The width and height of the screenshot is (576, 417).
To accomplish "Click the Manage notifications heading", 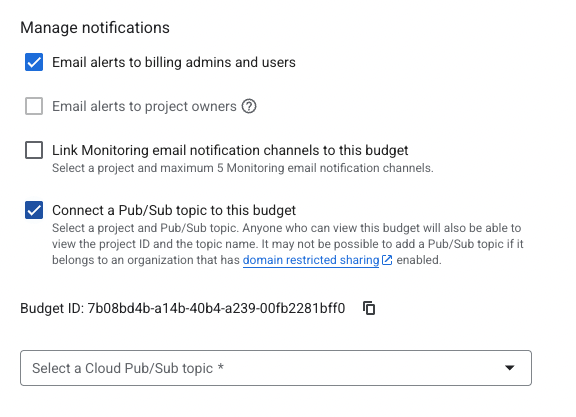I will 95,28.
